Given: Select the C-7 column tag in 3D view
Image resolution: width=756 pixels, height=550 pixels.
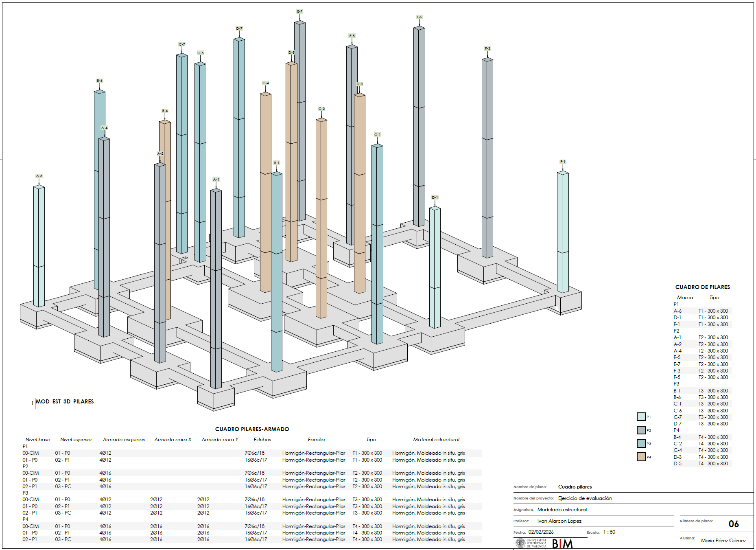Looking at the screenshot, I should [x=182, y=44].
